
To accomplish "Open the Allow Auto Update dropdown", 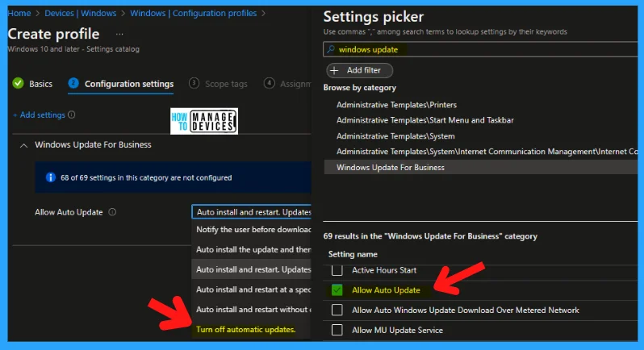I will coord(251,212).
